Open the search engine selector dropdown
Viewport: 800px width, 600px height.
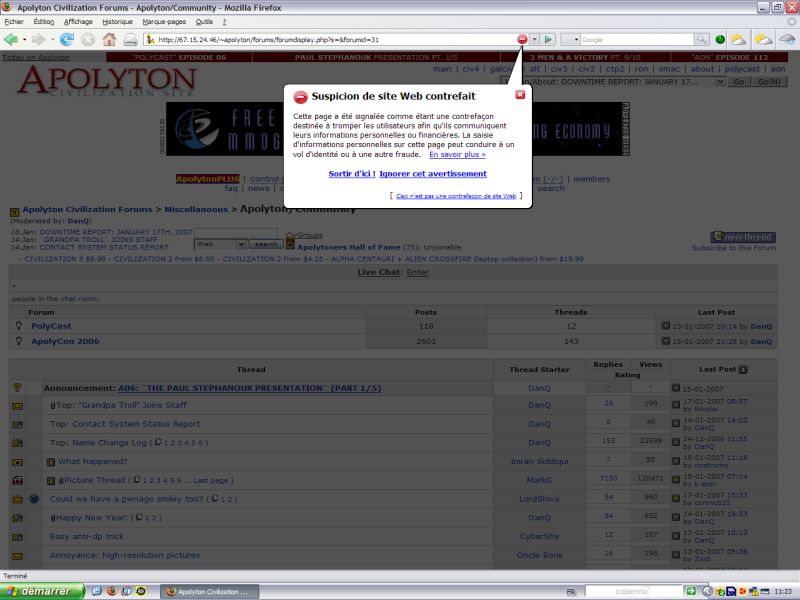(571, 39)
